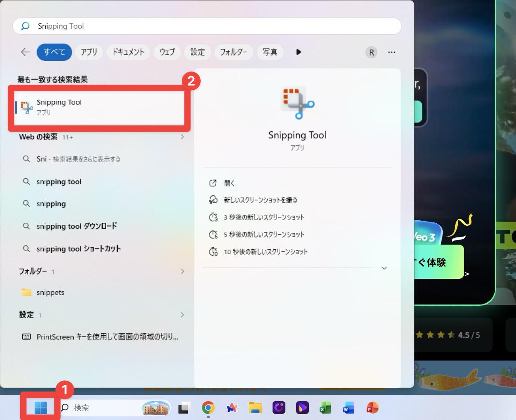Select the 設定 filter tab
This screenshot has height=420, width=516.
point(197,52)
